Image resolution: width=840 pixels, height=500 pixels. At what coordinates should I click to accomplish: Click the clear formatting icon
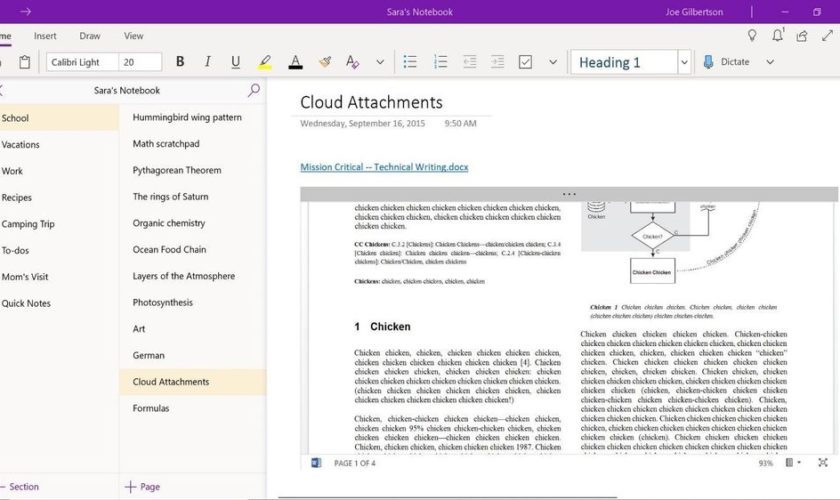pyautogui.click(x=352, y=62)
